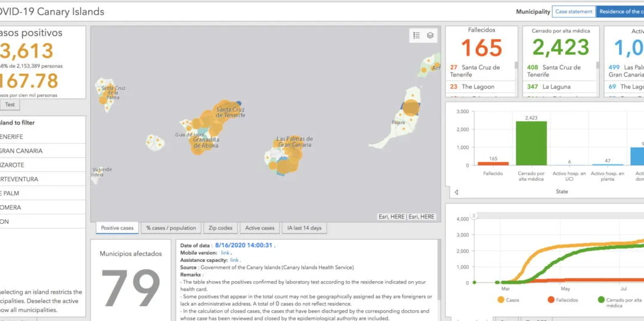Click the green Cerrado por alta médica bar

pyautogui.click(x=531, y=143)
